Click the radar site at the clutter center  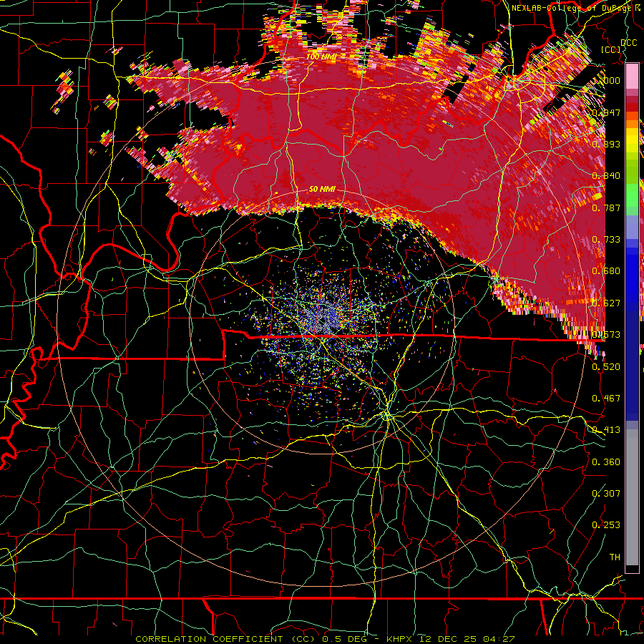(x=322, y=321)
